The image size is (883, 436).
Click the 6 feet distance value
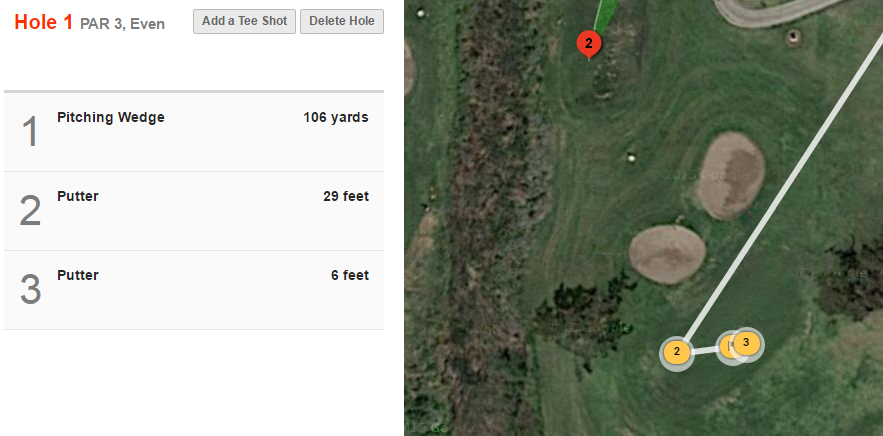pyautogui.click(x=350, y=276)
